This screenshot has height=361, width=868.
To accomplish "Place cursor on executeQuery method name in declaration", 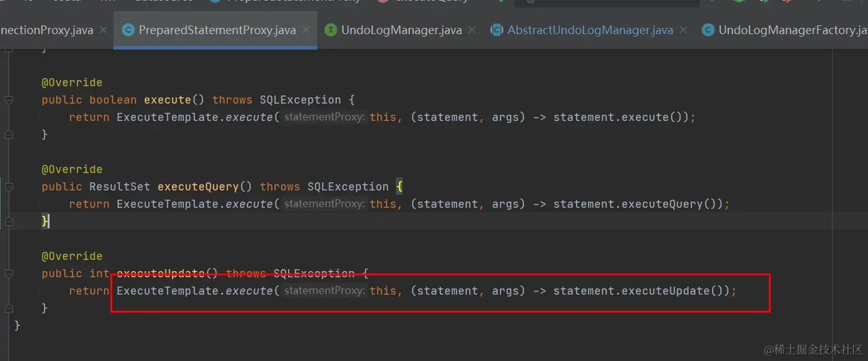I will coord(198,187).
